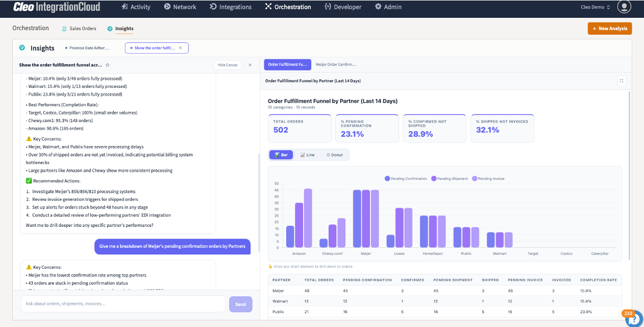
Task: Click the Publix label on the chart axis
Action: [x=466, y=253]
